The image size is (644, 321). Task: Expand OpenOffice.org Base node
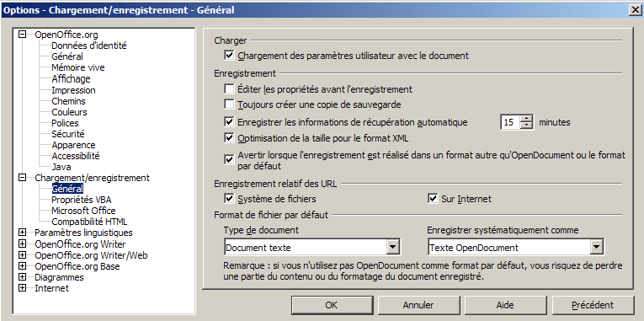click(22, 266)
